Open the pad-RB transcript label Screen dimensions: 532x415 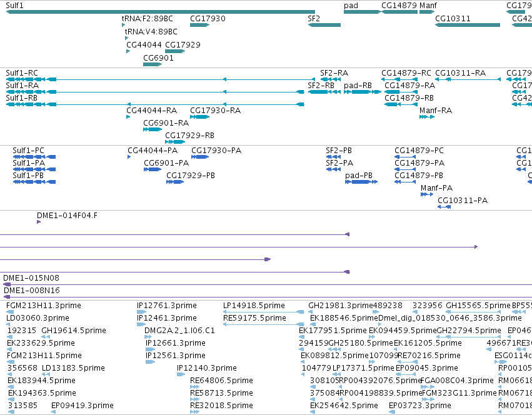coord(358,86)
